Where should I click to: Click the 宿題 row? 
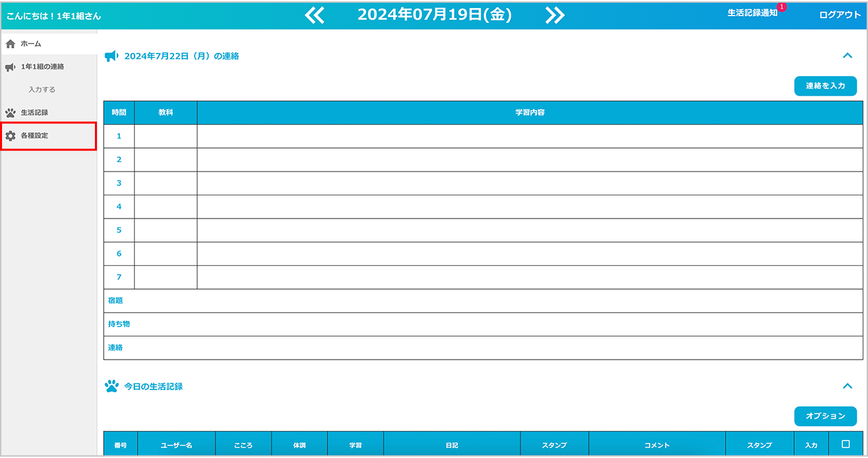(x=483, y=301)
